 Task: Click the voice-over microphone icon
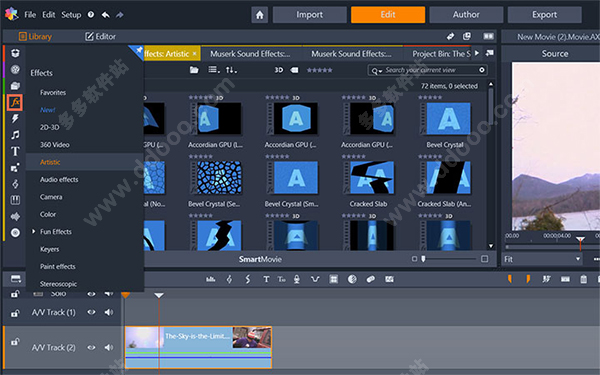[297, 279]
